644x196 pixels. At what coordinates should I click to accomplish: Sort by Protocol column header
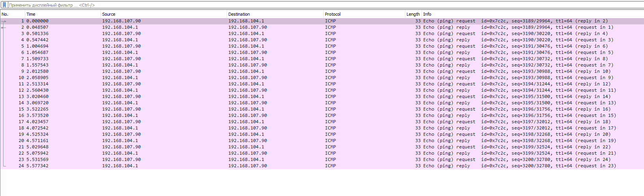364,14
